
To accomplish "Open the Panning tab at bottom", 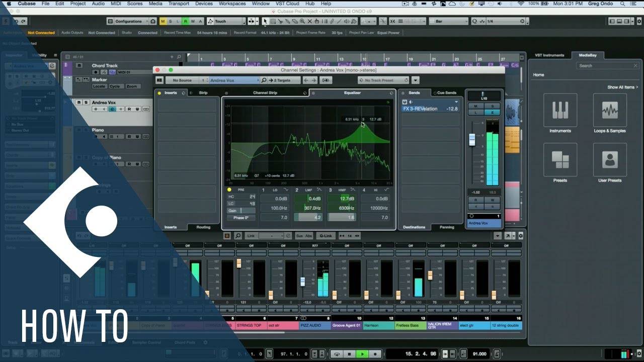I will point(447,227).
